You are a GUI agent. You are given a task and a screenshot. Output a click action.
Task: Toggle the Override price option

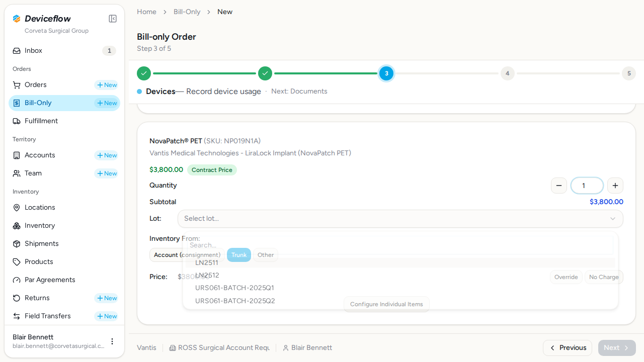[566, 277]
